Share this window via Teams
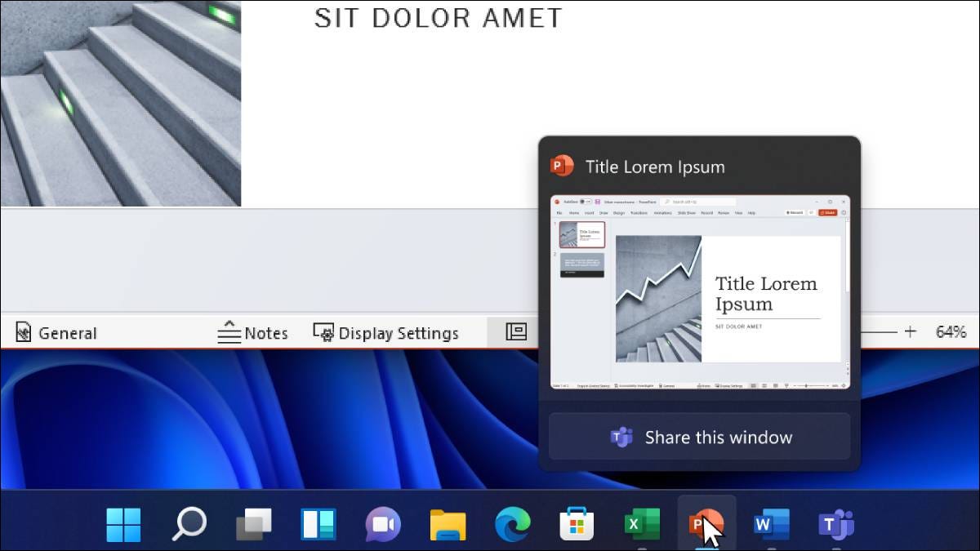 tap(700, 437)
